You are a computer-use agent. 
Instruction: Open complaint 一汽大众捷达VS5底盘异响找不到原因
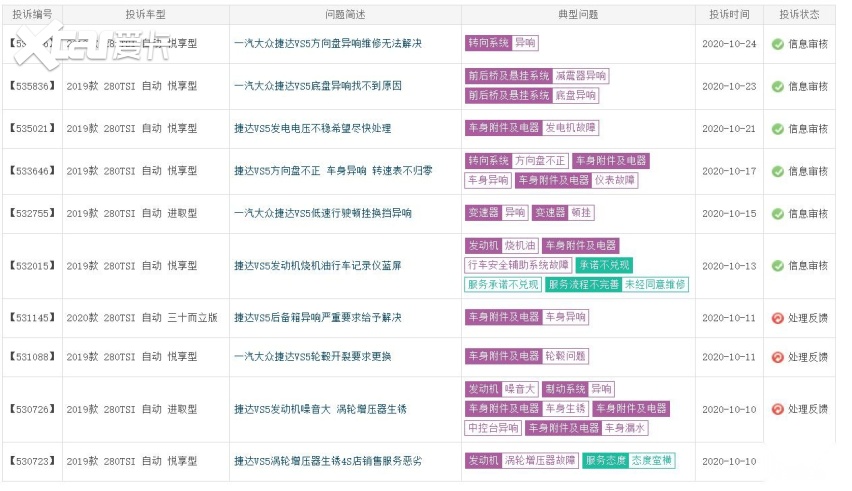(x=318, y=86)
